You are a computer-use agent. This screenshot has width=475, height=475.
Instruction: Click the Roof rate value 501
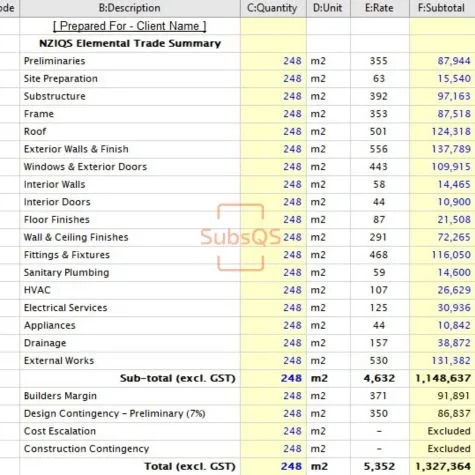pos(378,132)
